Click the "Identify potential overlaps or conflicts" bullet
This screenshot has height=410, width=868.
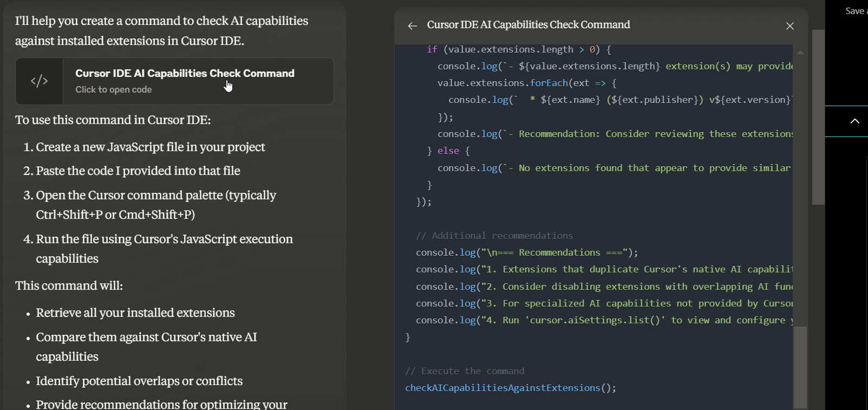point(139,381)
